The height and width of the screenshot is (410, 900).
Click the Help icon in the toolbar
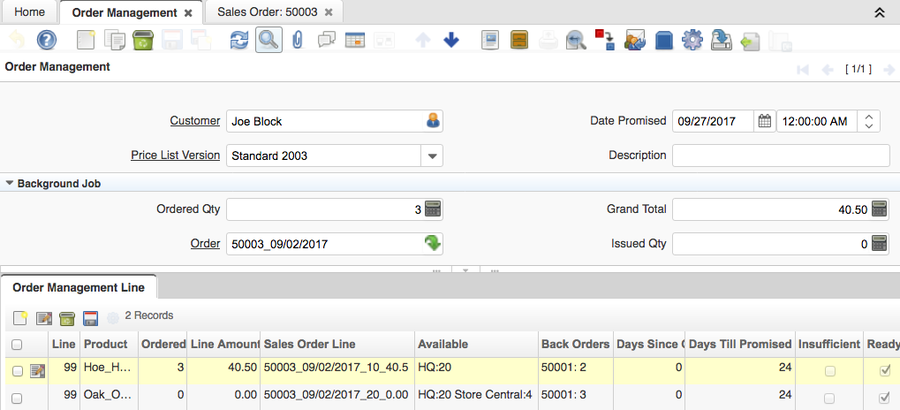[47, 40]
